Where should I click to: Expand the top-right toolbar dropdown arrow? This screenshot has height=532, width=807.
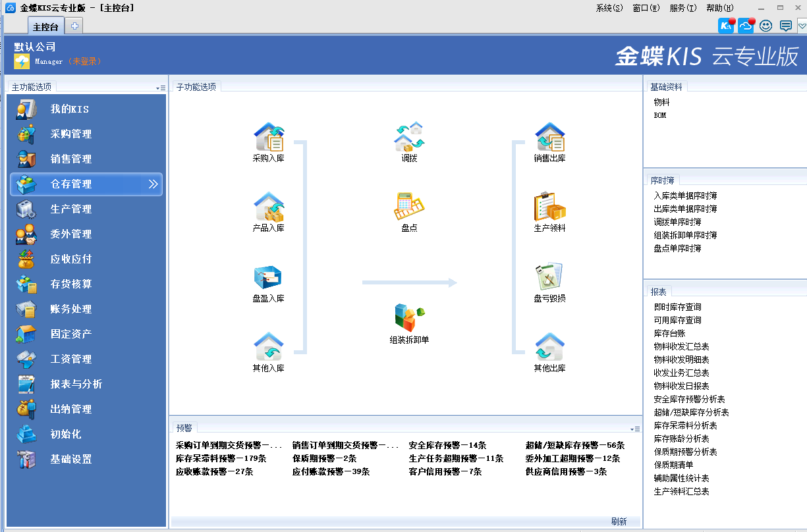click(802, 26)
